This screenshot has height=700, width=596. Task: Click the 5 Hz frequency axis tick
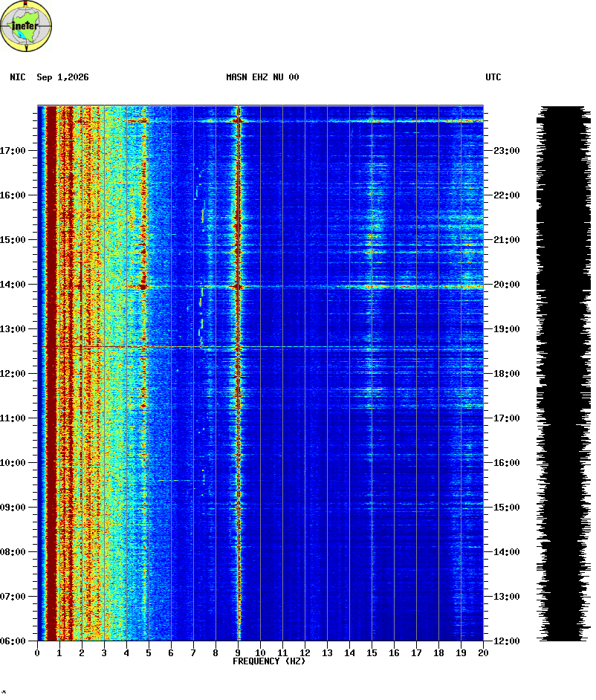[x=149, y=652]
